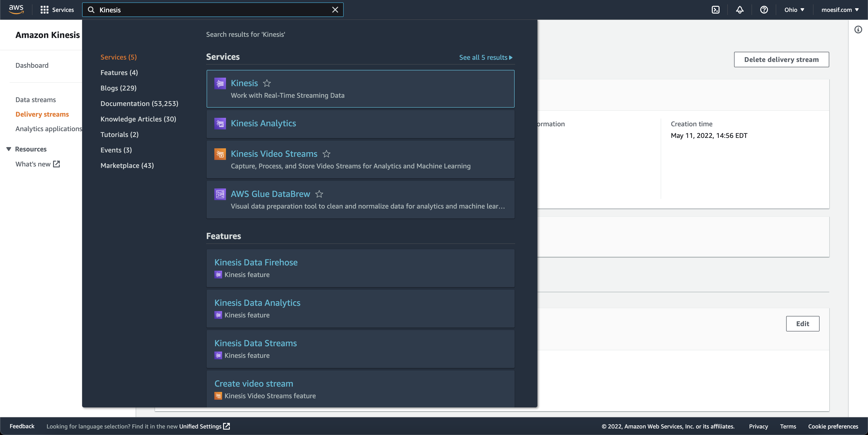Open the CloudShell terminal icon
This screenshot has width=868, height=435.
[715, 10]
